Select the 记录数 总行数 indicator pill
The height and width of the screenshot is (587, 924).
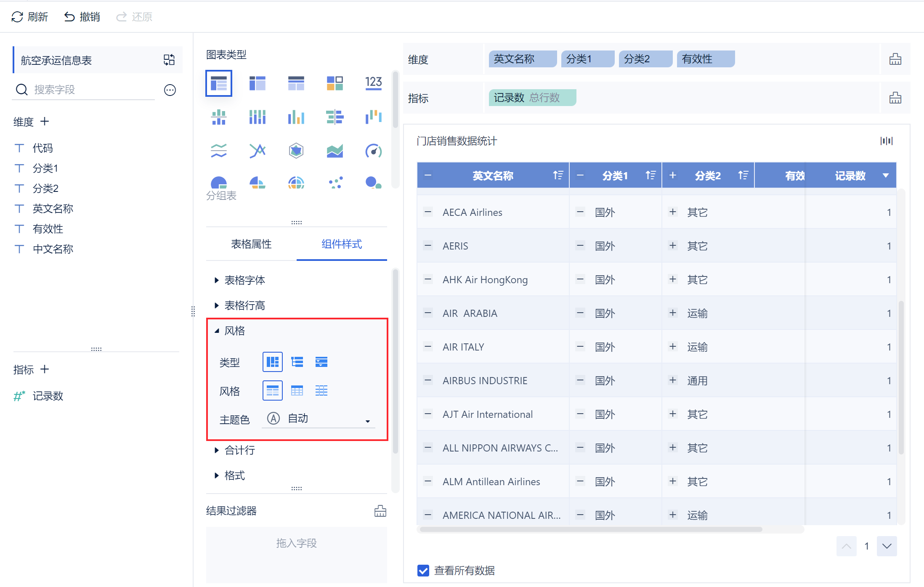pyautogui.click(x=532, y=98)
